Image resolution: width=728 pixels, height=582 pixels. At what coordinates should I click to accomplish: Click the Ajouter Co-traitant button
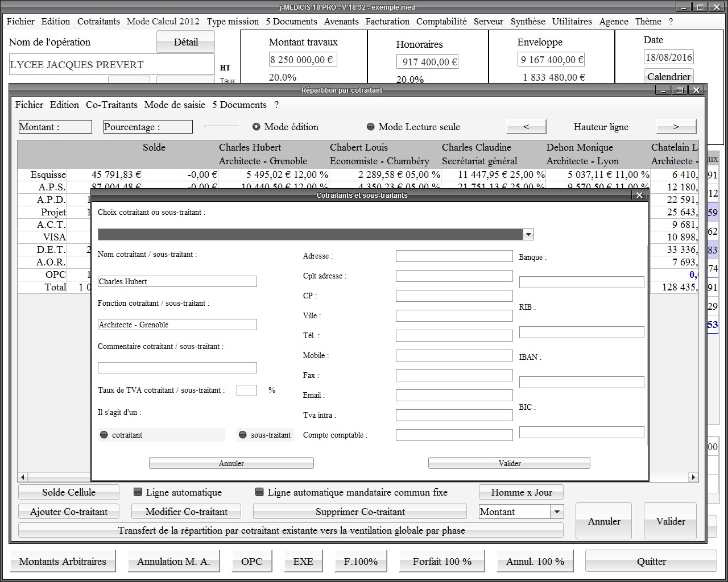[69, 512]
